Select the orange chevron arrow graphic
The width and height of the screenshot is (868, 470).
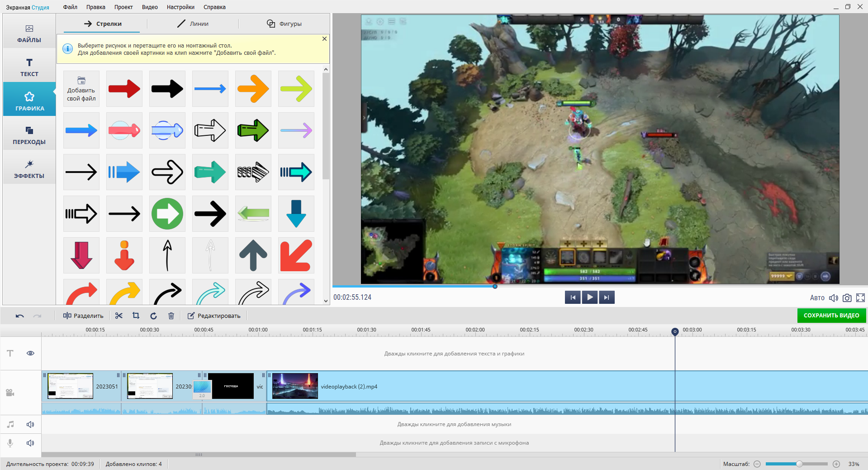(253, 89)
